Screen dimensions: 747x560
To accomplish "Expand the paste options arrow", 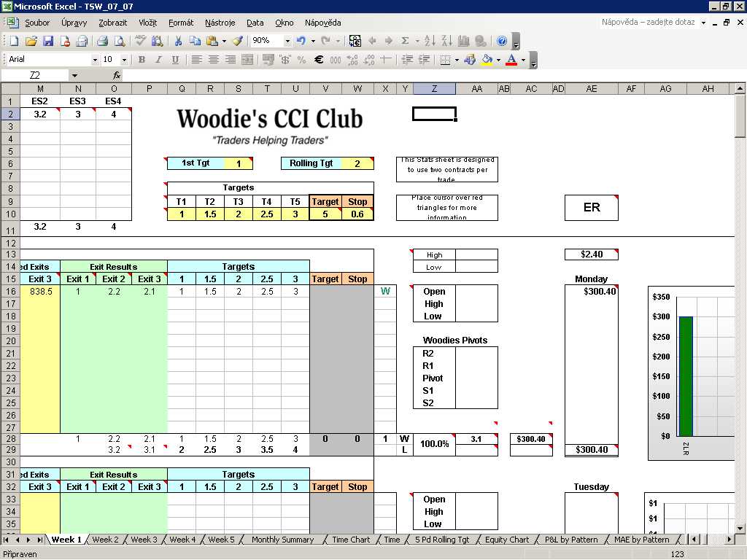I will pyautogui.click(x=224, y=41).
